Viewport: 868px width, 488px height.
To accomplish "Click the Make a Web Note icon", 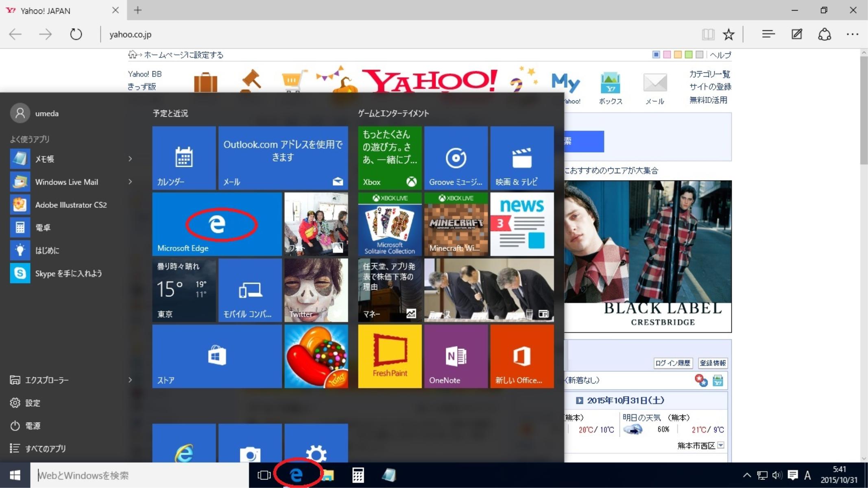I will [x=796, y=34].
